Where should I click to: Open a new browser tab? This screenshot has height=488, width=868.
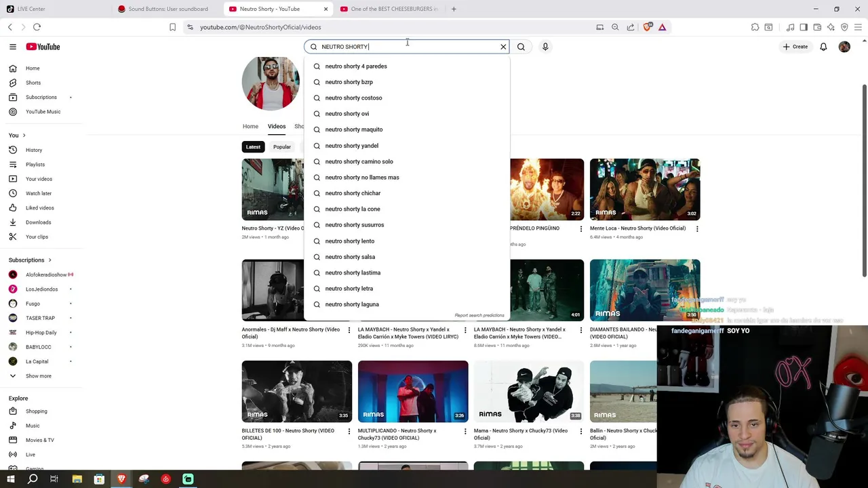click(454, 9)
